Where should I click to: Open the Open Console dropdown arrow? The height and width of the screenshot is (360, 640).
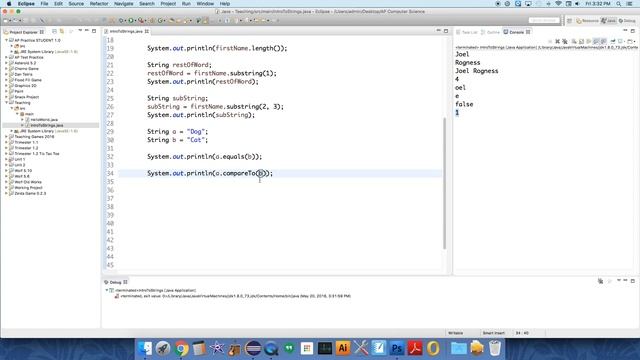point(635,41)
